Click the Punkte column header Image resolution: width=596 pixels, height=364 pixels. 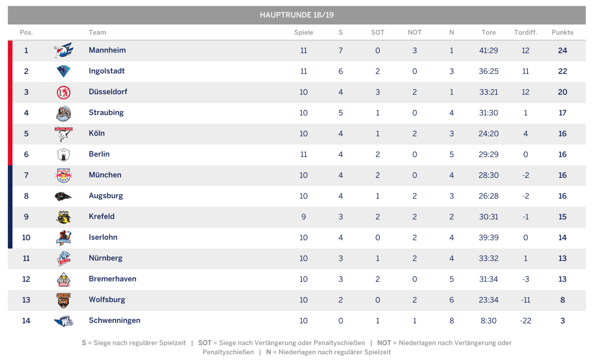pos(563,33)
